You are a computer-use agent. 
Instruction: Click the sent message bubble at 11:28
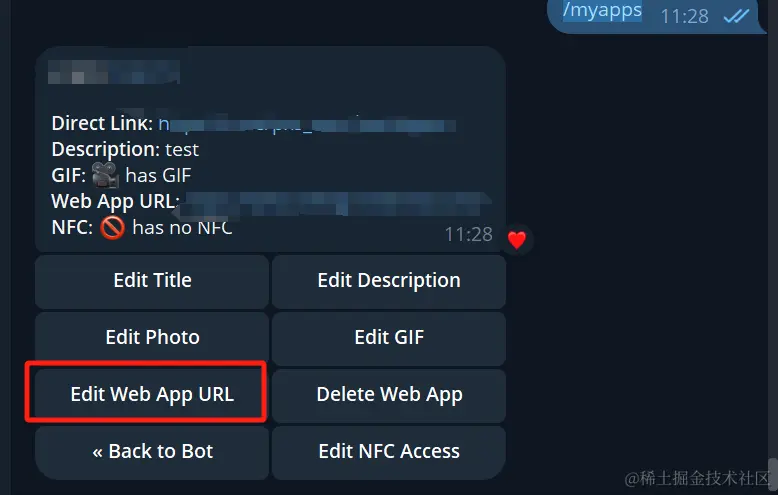click(655, 16)
